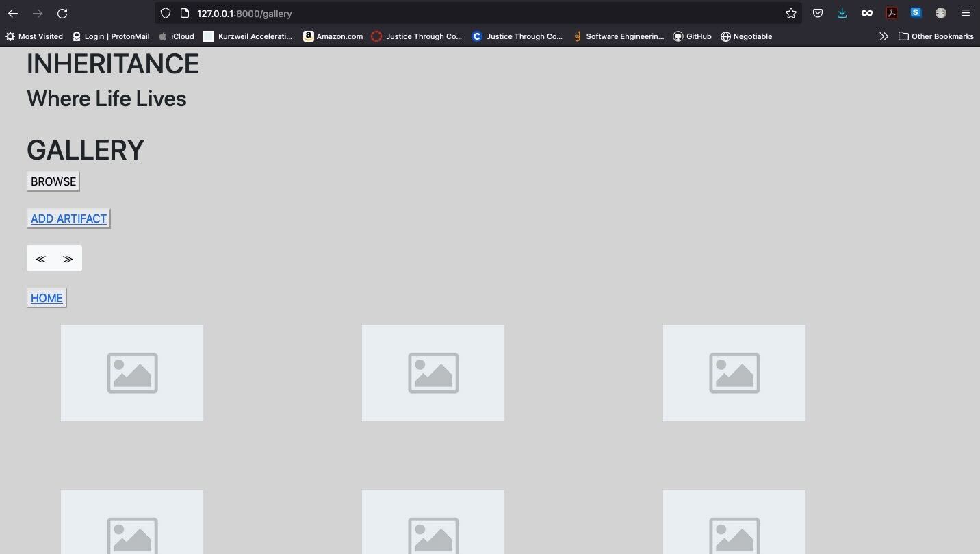Image resolution: width=980 pixels, height=554 pixels.
Task: Open the middle placeholder thumbnail in top row
Action: pyautogui.click(x=433, y=373)
